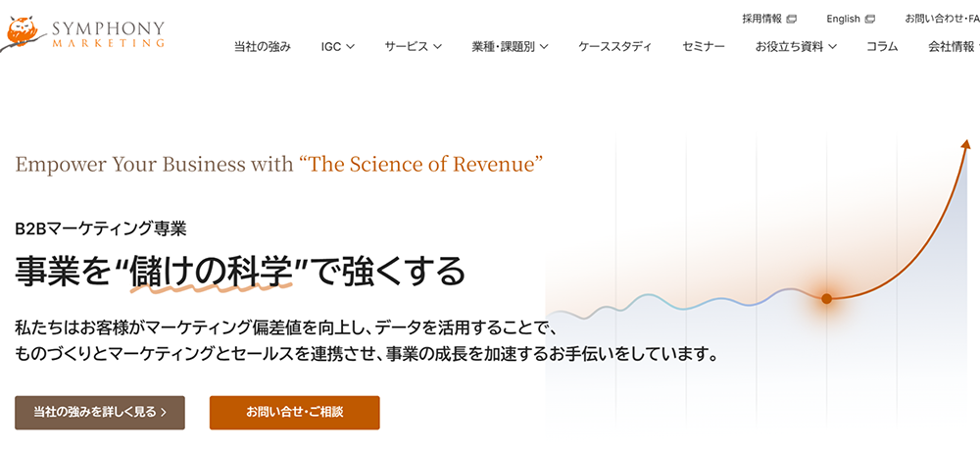
Task: Click the B2Bマーケティング事業 subtitle
Action: pyautogui.click(x=101, y=229)
